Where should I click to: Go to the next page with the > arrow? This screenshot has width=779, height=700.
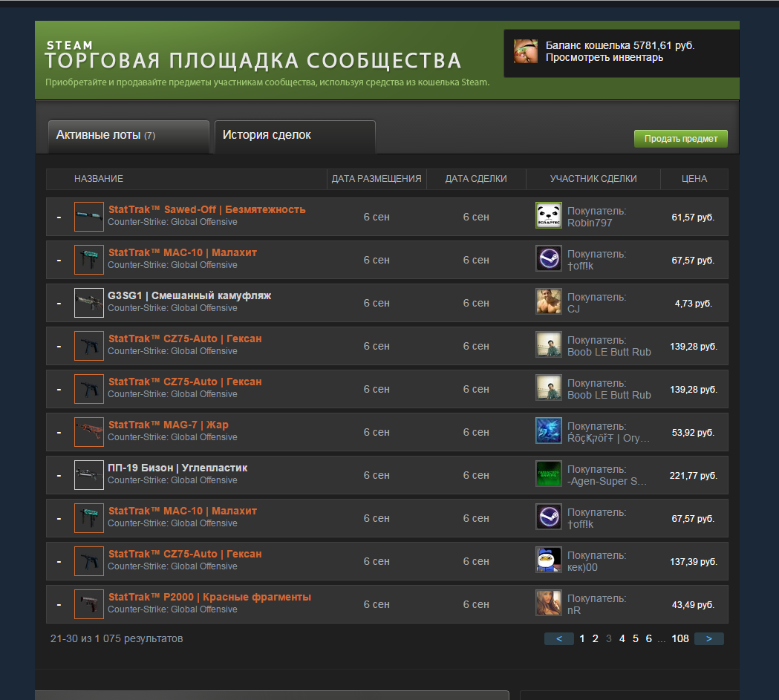tap(709, 639)
